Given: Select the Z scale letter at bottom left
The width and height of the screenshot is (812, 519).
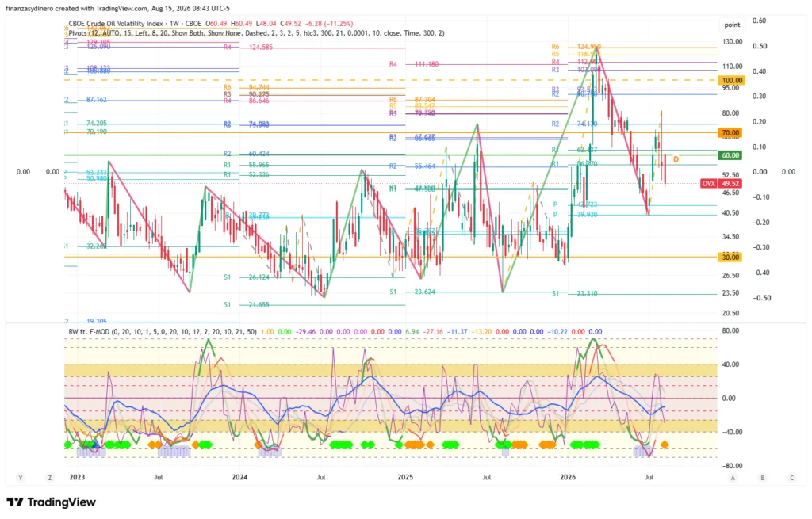Looking at the screenshot, I should click(x=50, y=478).
